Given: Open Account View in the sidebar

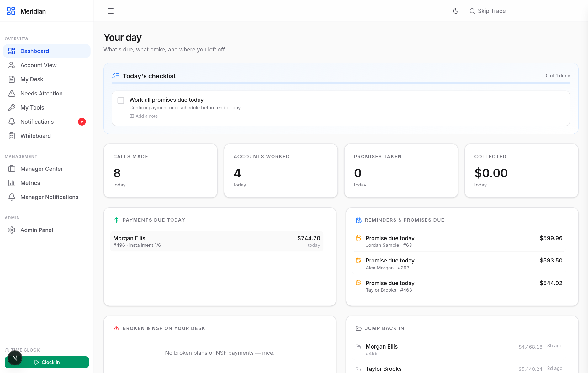Looking at the screenshot, I should [47, 65].
